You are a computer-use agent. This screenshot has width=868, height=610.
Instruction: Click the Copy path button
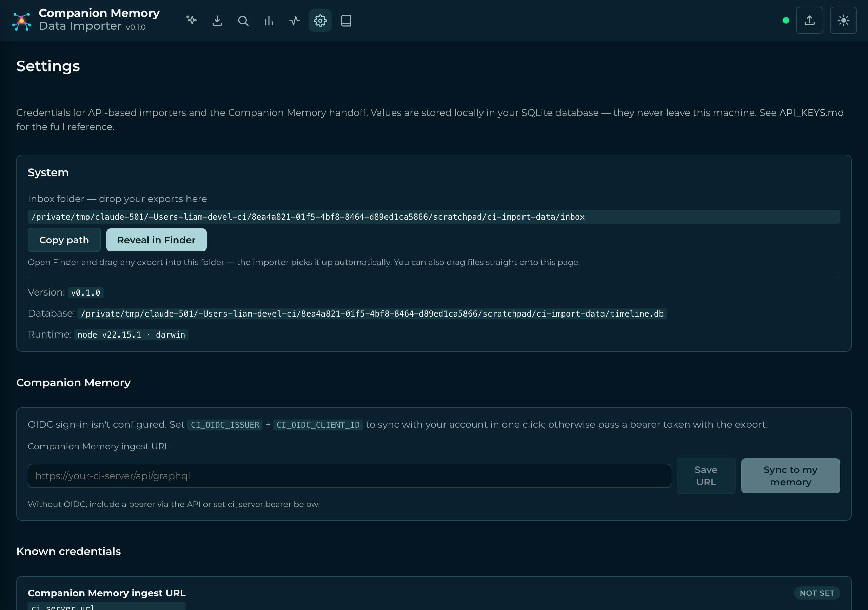[x=64, y=240]
